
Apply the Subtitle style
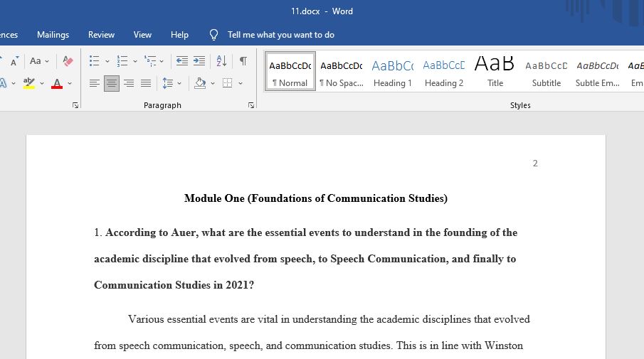(x=547, y=71)
